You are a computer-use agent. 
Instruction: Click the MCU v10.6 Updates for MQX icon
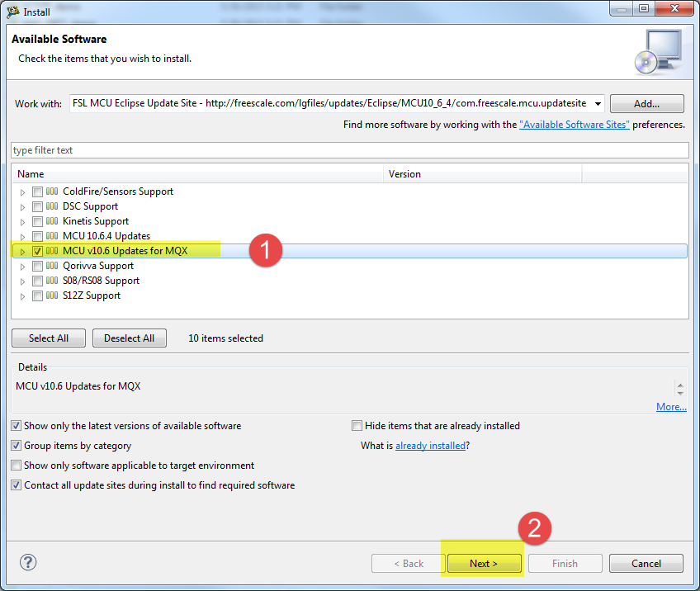[52, 251]
